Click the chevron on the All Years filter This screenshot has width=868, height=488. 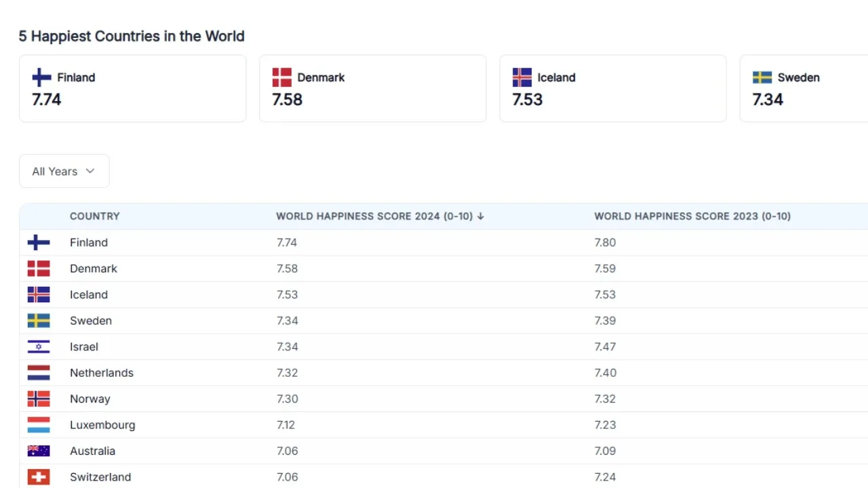tap(91, 171)
